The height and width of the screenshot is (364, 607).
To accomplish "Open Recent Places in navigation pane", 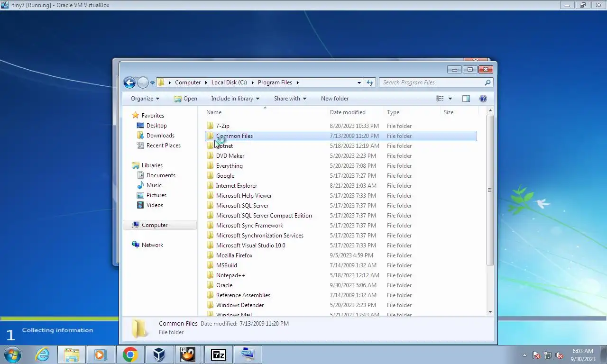I will (x=163, y=146).
